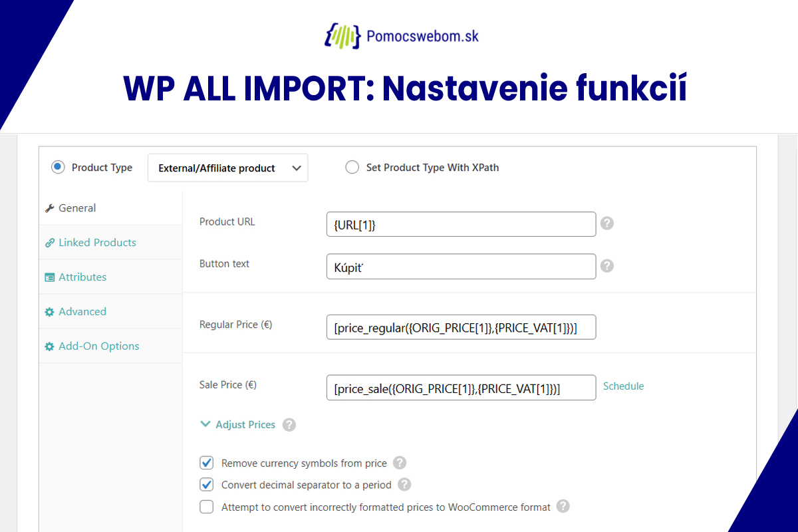Viewport: 798px width, 532px height.
Task: Open the External/Affiliate product dropdown
Action: click(227, 168)
